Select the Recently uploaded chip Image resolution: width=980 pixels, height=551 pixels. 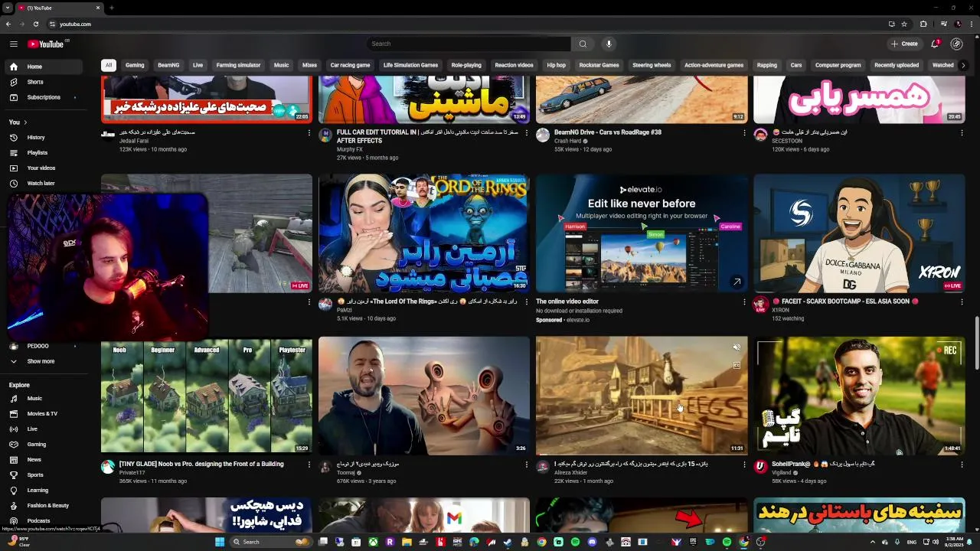(x=897, y=65)
